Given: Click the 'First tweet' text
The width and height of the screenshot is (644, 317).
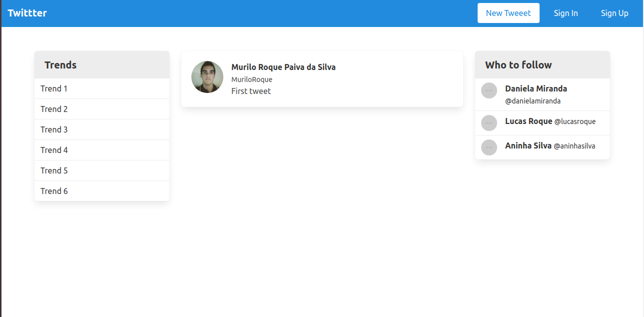Looking at the screenshot, I should click(x=251, y=91).
